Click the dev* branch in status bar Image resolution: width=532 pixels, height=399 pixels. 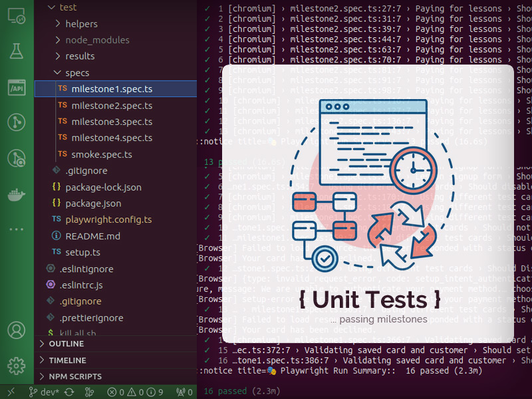45,392
